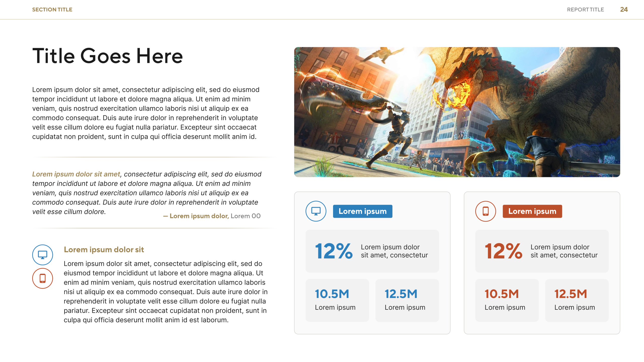Click the blue 12% statistic
The height and width of the screenshot is (362, 644).
[x=334, y=251]
